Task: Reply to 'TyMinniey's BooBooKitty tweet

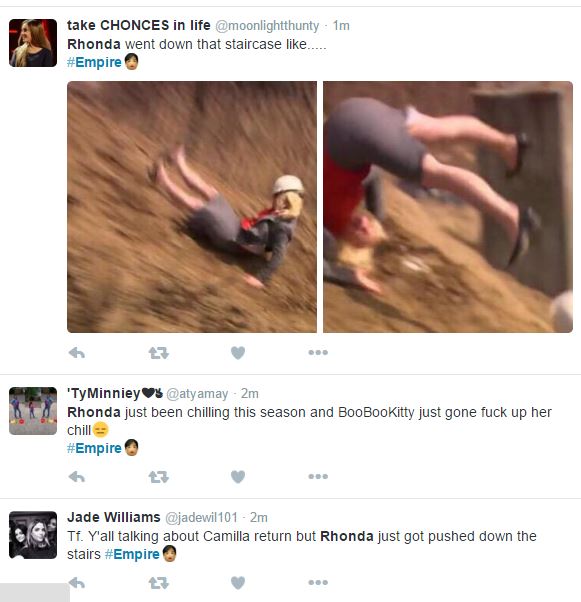Action: [x=77, y=476]
